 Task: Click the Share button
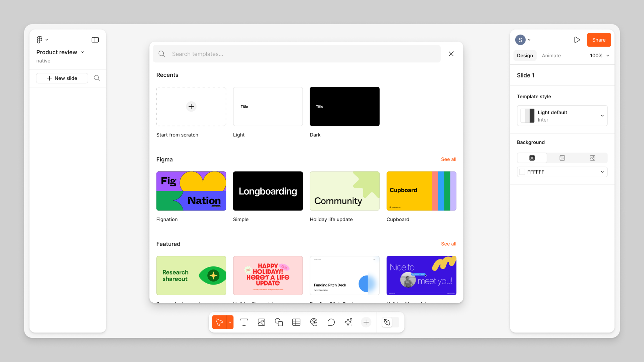[599, 40]
